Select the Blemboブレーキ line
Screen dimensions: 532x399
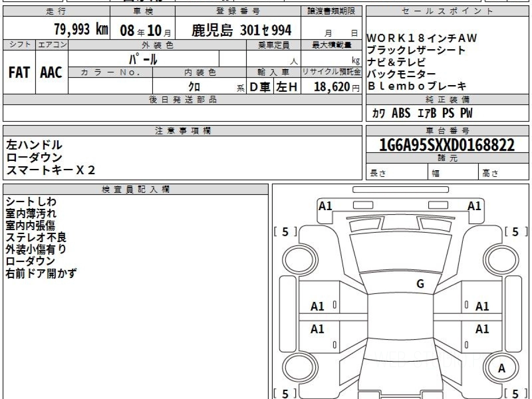(417, 86)
